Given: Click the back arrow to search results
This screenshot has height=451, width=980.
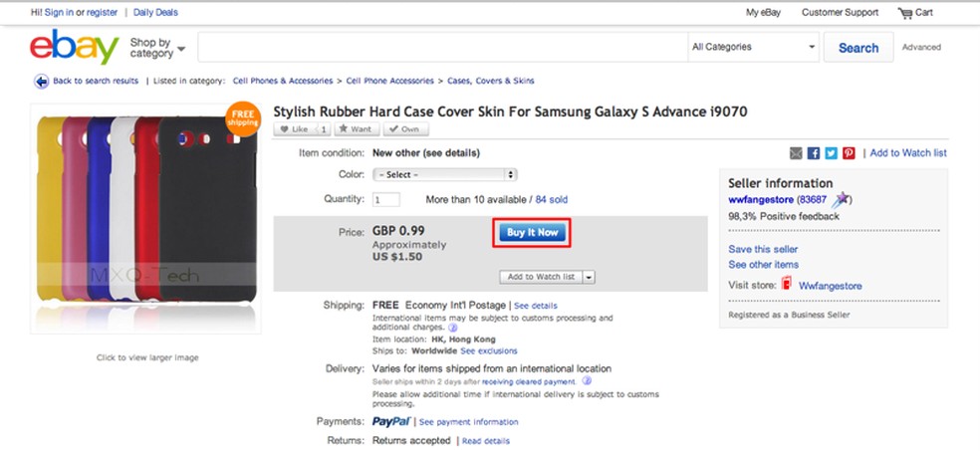Looking at the screenshot, I should click(x=41, y=82).
